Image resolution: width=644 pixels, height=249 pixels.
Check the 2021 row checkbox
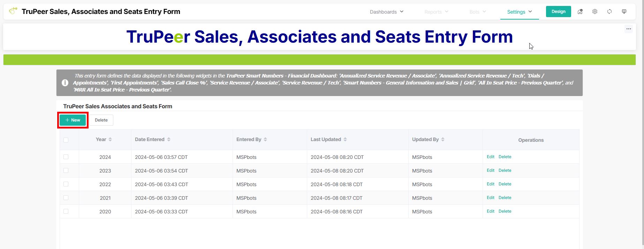66,198
